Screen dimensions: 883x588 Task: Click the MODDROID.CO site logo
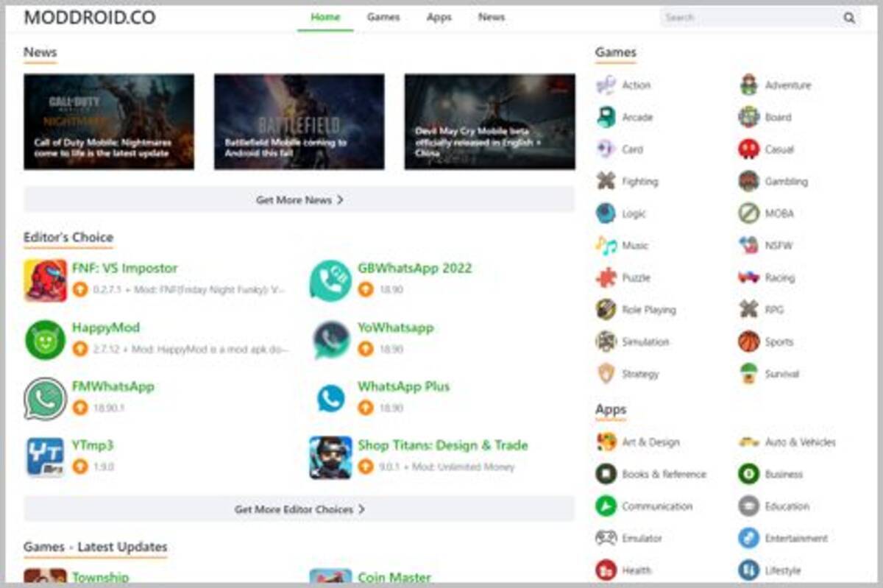point(90,18)
